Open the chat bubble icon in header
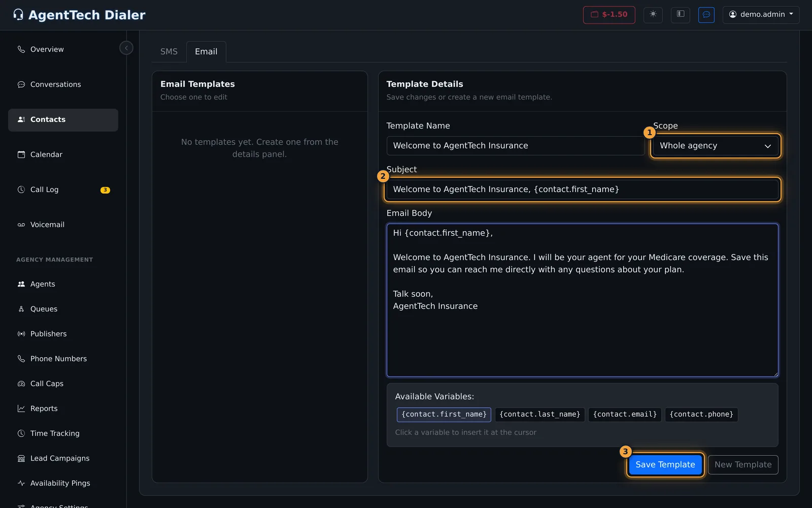Image resolution: width=812 pixels, height=508 pixels. pyautogui.click(x=706, y=15)
